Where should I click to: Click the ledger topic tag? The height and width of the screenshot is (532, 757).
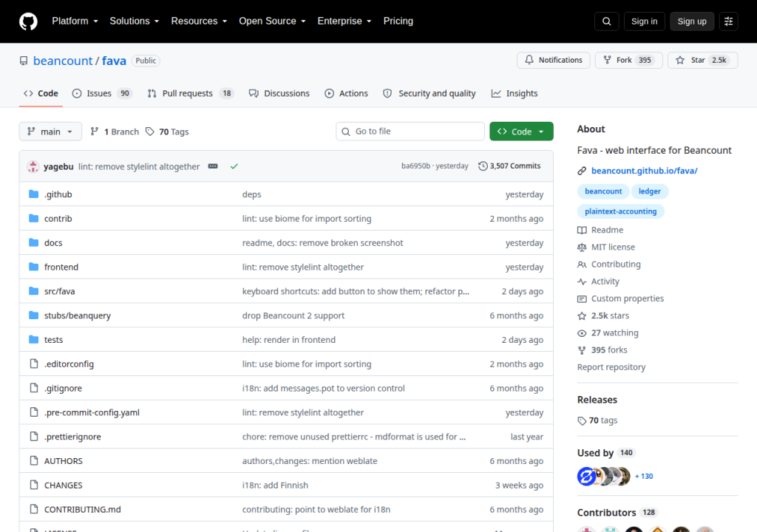click(x=649, y=191)
